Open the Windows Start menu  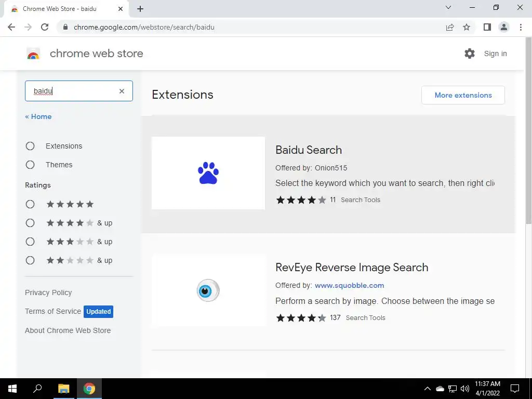[12, 389]
